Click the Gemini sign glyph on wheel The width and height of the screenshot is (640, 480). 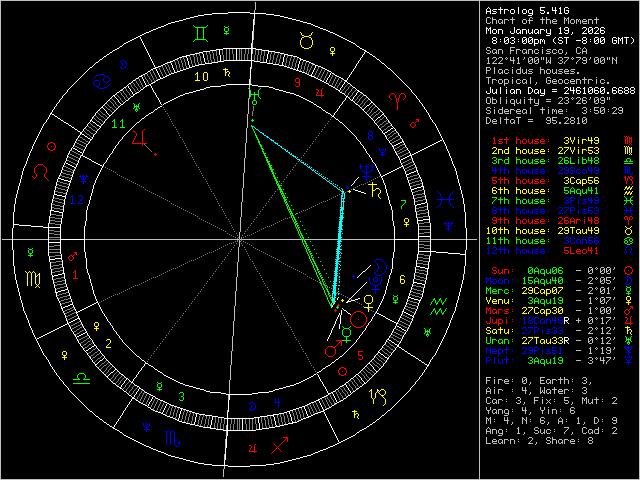pyautogui.click(x=200, y=34)
